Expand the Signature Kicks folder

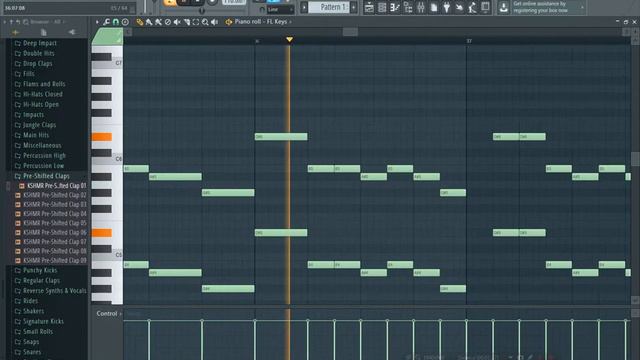43,321
